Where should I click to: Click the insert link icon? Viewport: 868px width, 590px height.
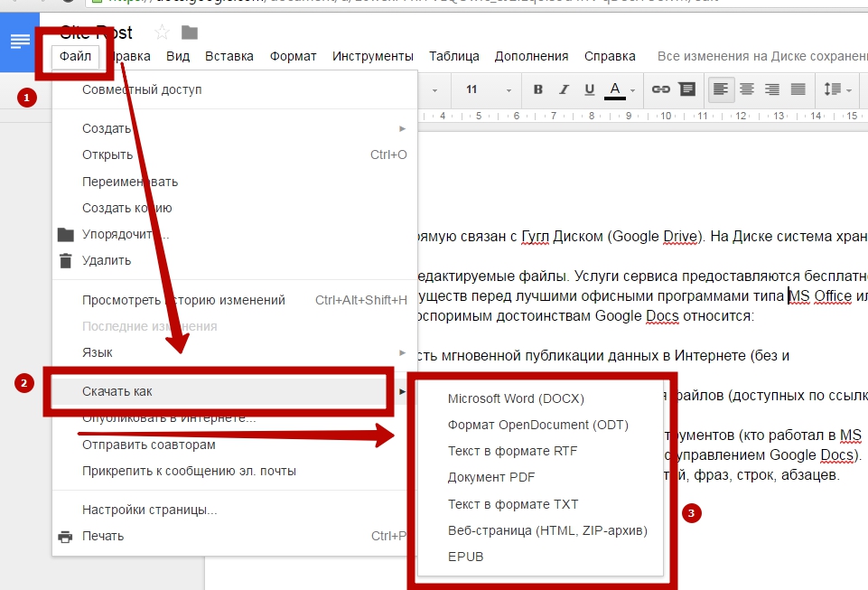661,89
